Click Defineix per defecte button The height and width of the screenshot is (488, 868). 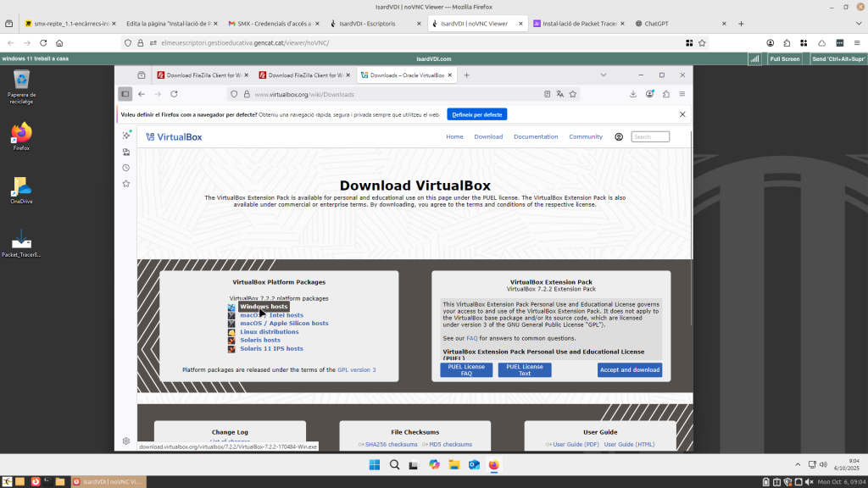[x=476, y=114]
